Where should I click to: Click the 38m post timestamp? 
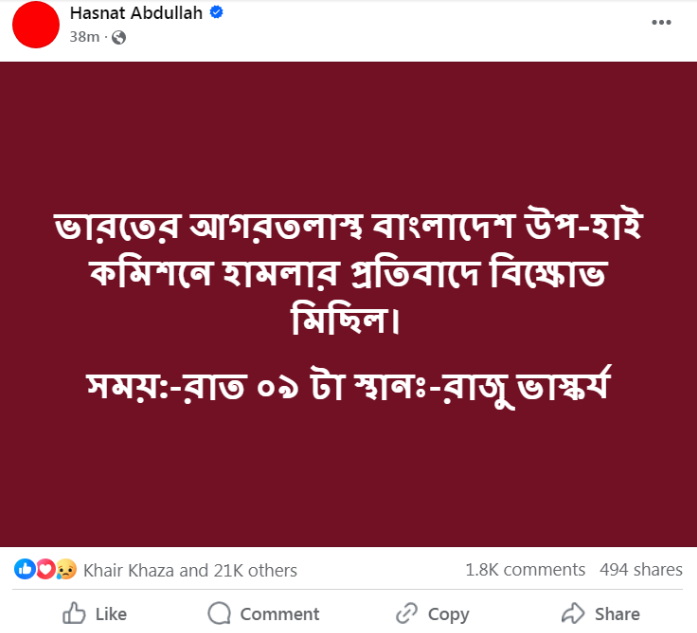coord(84,37)
